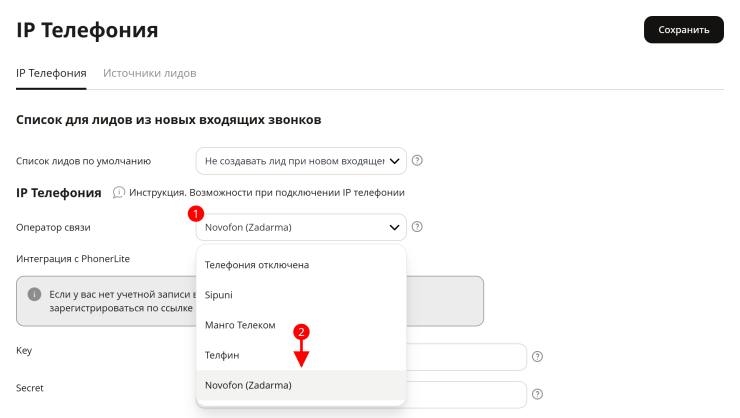This screenshot has width=740, height=418.
Task: Click help icon next to Secret field
Action: 538,394
